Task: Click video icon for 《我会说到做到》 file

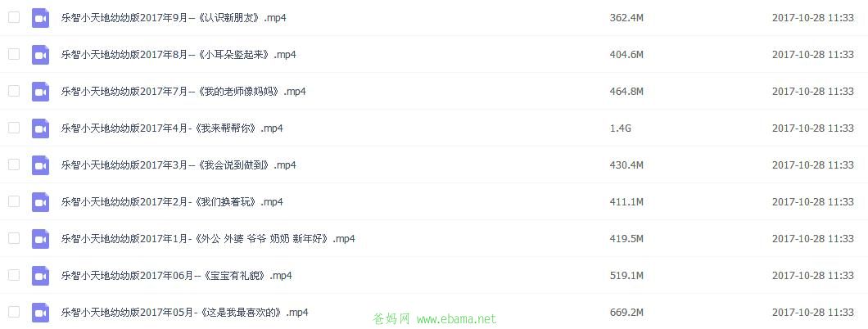Action: point(40,164)
